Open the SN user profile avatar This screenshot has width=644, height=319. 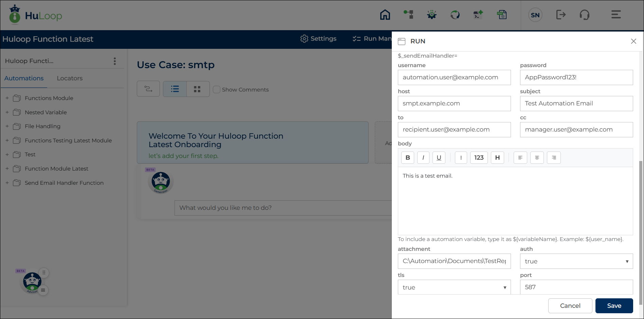pyautogui.click(x=535, y=15)
